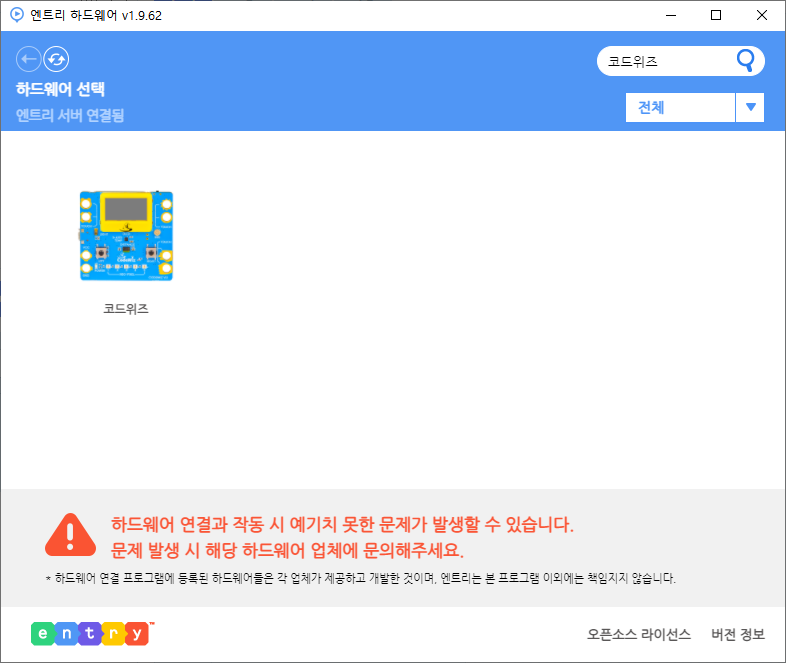Close the 엔트리 하드웨어 window
This screenshot has width=786, height=663.
pyautogui.click(x=761, y=16)
